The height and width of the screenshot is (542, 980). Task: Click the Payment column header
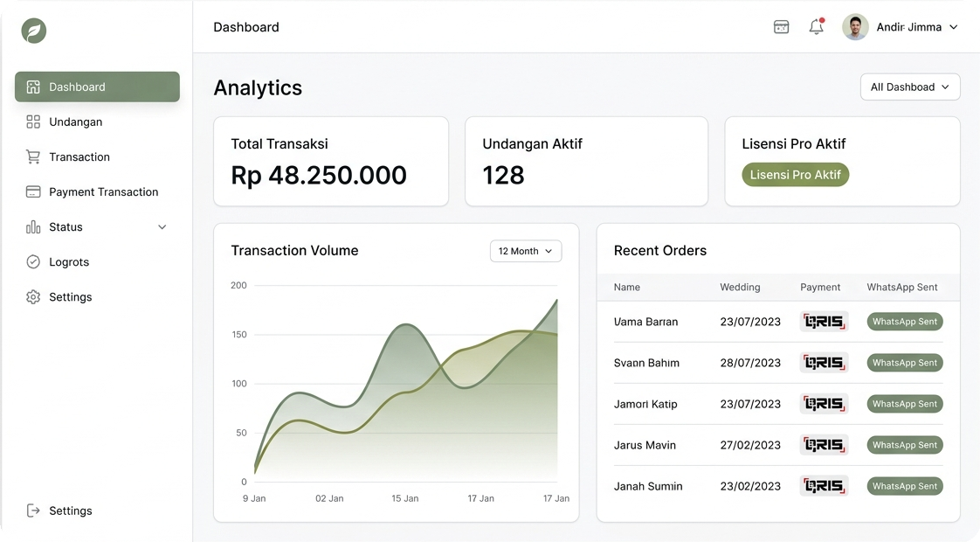[x=820, y=288]
